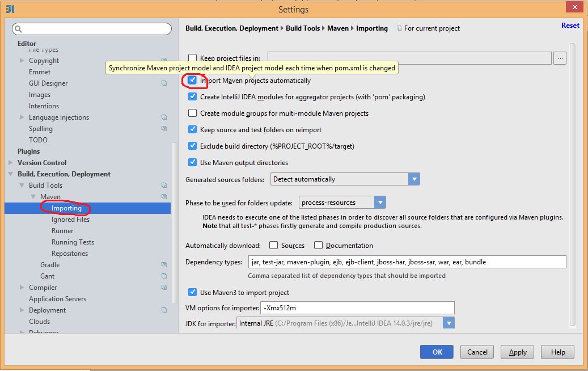Click the settings tree vertical scrollbar
Viewport: 588px width, 371px height.
click(x=174, y=223)
